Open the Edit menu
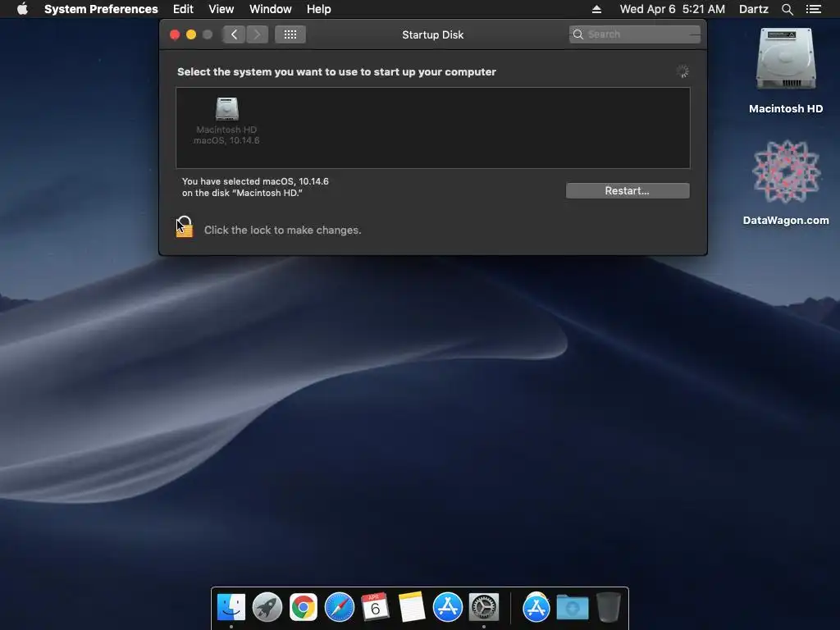Screen dimensions: 840x630 tap(183, 9)
